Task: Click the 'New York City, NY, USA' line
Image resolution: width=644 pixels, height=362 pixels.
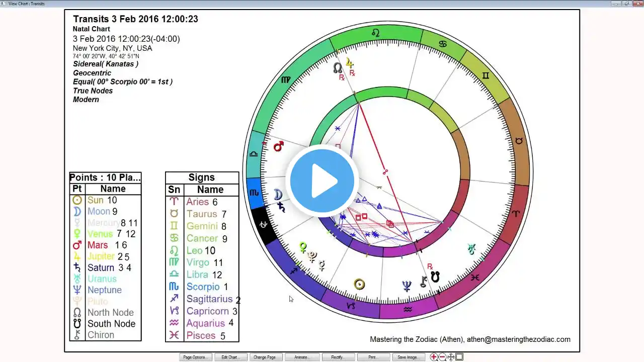Action: [113, 48]
